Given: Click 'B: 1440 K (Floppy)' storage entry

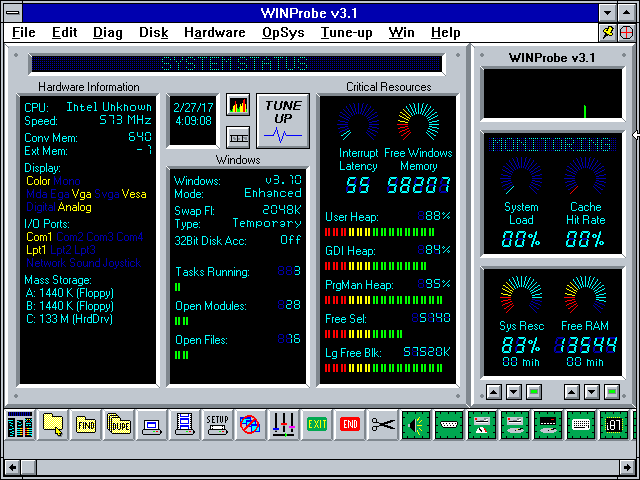Looking at the screenshot, I should (x=69, y=306).
